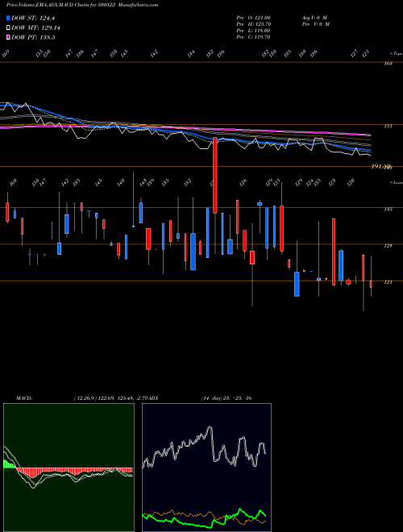Open the ADX indicator chart panel
Viewport: 403px width, 532px height.
206,468
